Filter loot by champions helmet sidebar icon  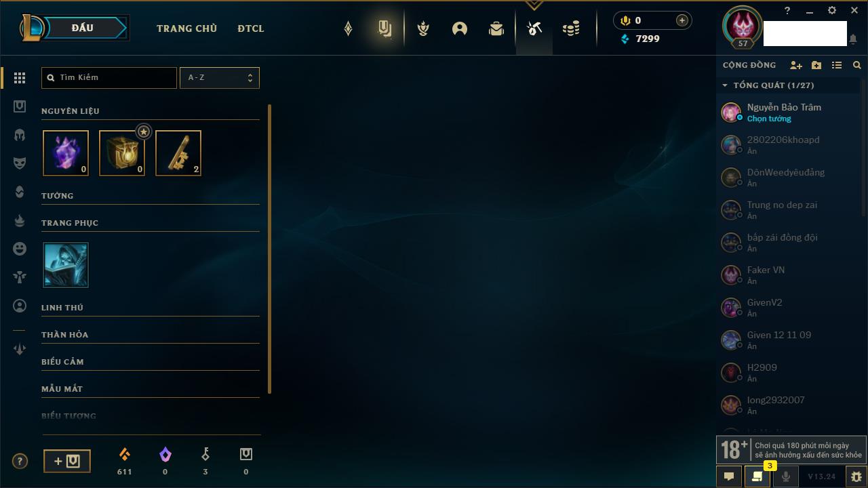[x=20, y=135]
